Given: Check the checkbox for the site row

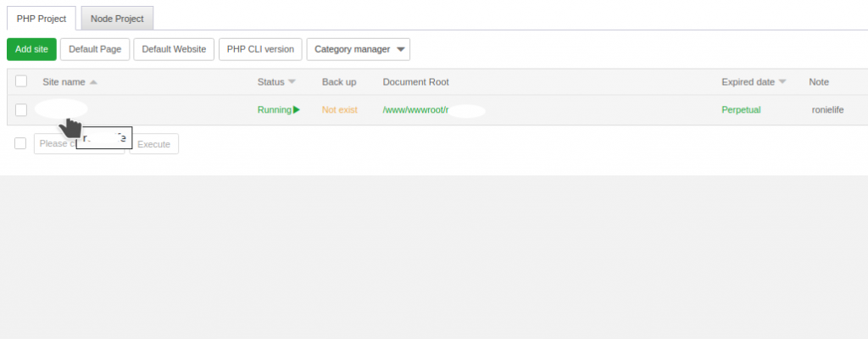Looking at the screenshot, I should coord(21,110).
